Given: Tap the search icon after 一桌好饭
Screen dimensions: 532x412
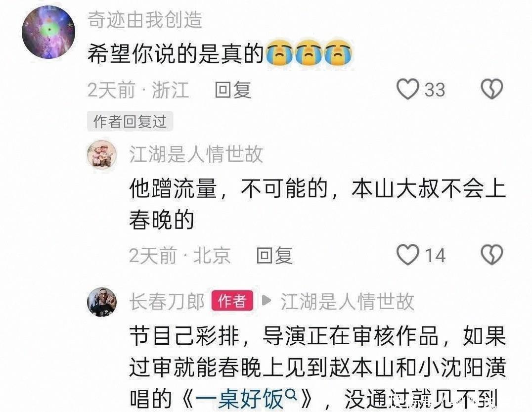Looking at the screenshot, I should coord(291,395).
